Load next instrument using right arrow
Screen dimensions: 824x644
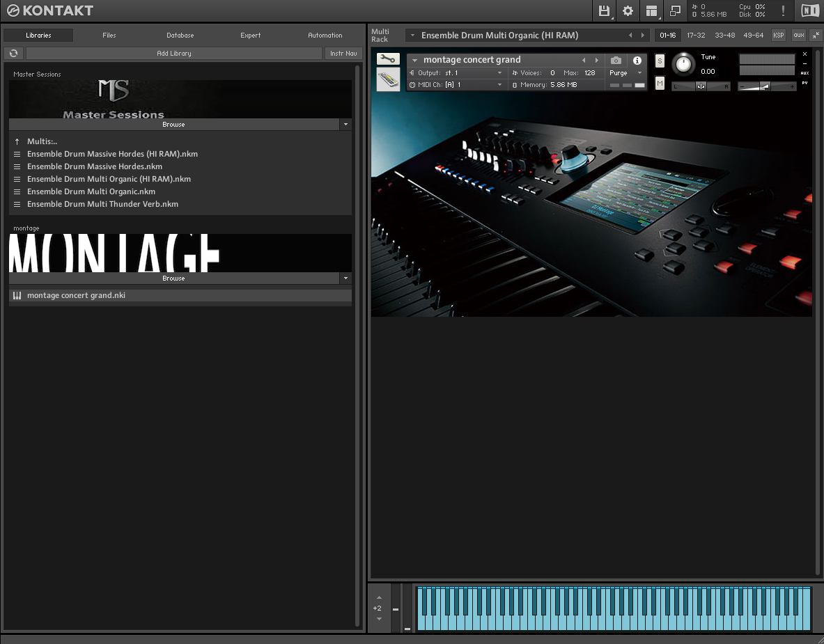point(596,61)
